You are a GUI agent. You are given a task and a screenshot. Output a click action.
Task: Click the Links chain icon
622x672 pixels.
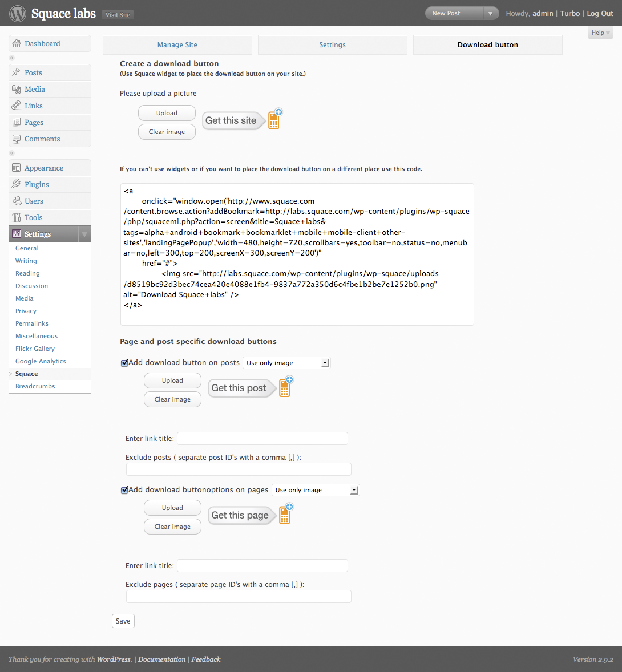click(17, 106)
